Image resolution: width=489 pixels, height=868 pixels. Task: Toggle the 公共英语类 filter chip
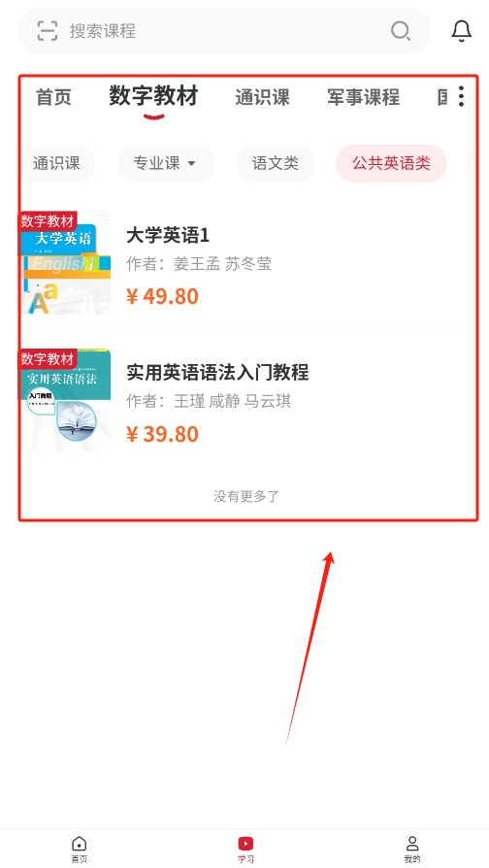point(391,163)
